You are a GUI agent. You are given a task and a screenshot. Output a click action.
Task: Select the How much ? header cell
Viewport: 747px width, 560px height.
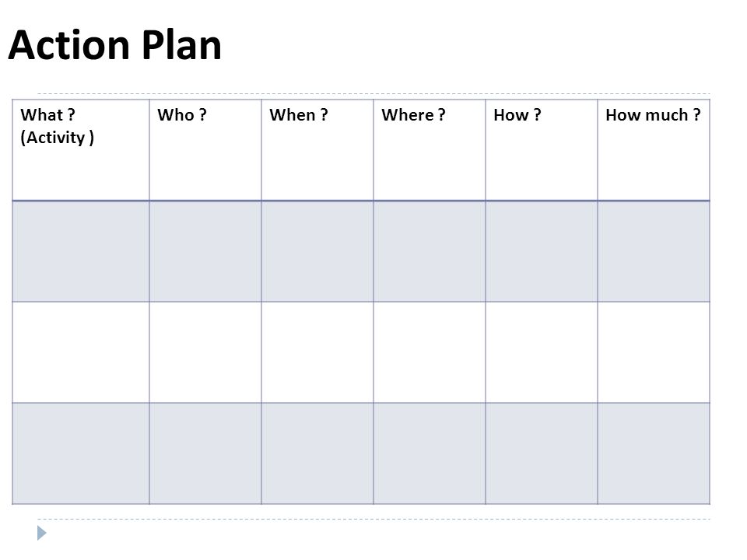(654, 150)
